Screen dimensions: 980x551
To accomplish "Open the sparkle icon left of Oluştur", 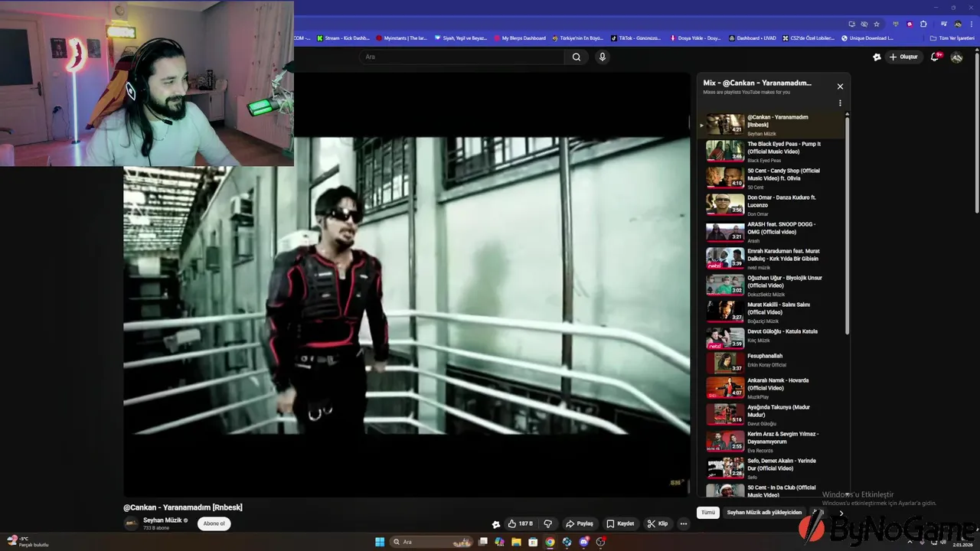I will coord(877,57).
